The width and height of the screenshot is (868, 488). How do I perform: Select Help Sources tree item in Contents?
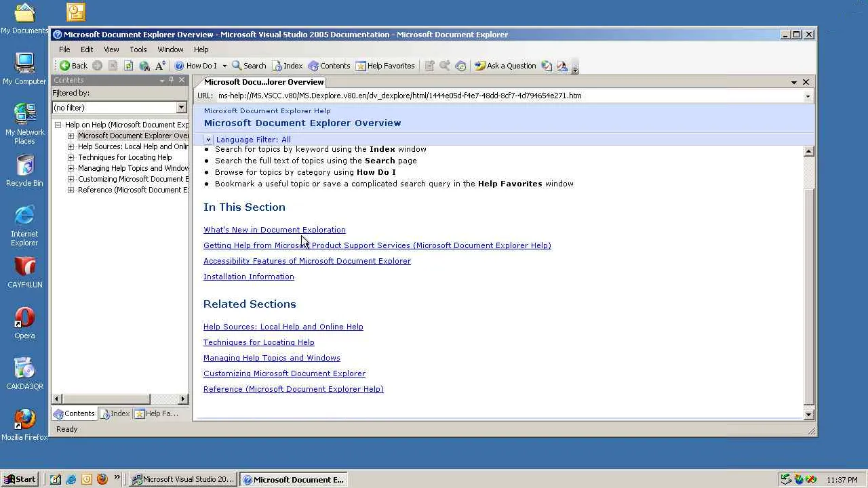(x=133, y=146)
